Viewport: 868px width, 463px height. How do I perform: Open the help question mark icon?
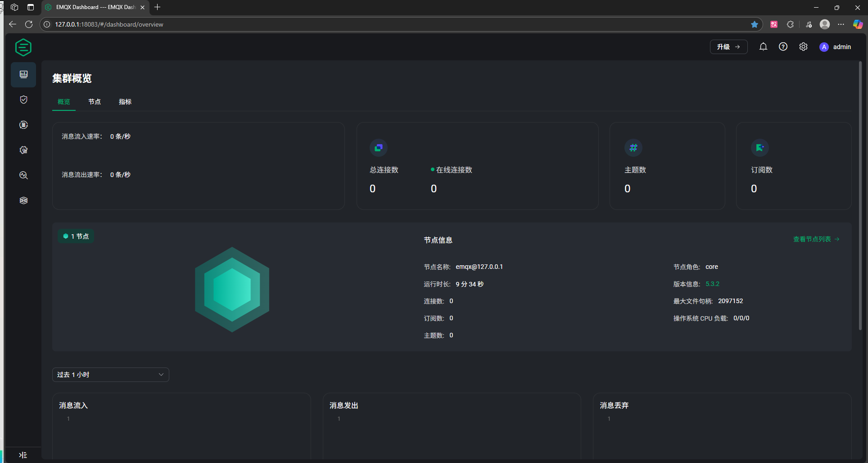(x=783, y=47)
